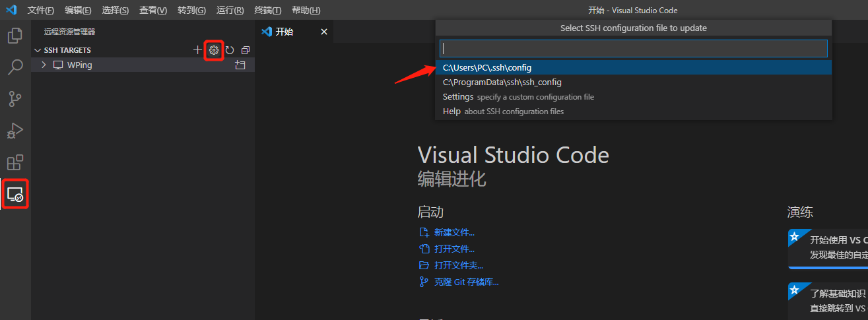
Task: Choose Settings custom configuration file option
Action: 457,97
